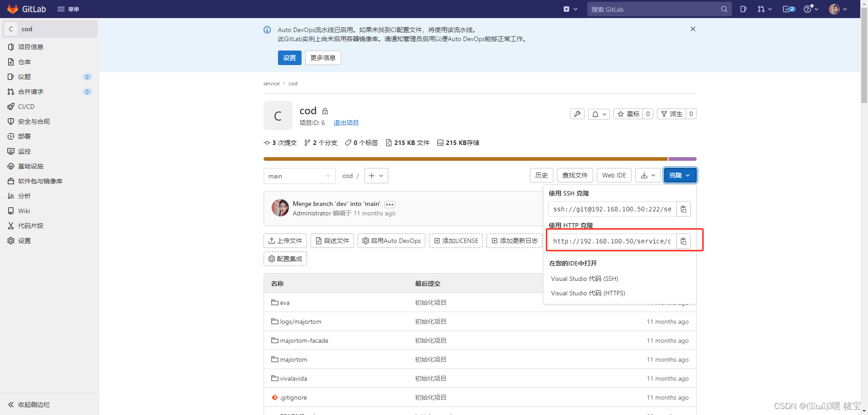Go to 仓库 (Repository) in sidebar
This screenshot has height=415, width=868.
click(25, 62)
